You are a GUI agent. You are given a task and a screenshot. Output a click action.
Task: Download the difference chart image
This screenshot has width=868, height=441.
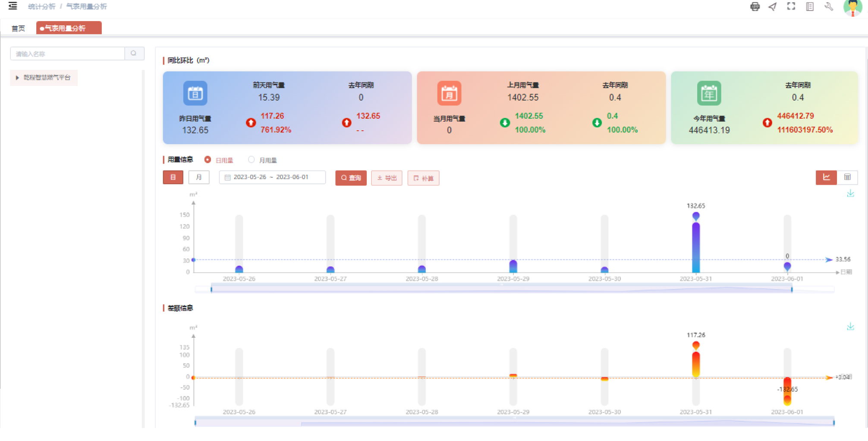(x=850, y=327)
